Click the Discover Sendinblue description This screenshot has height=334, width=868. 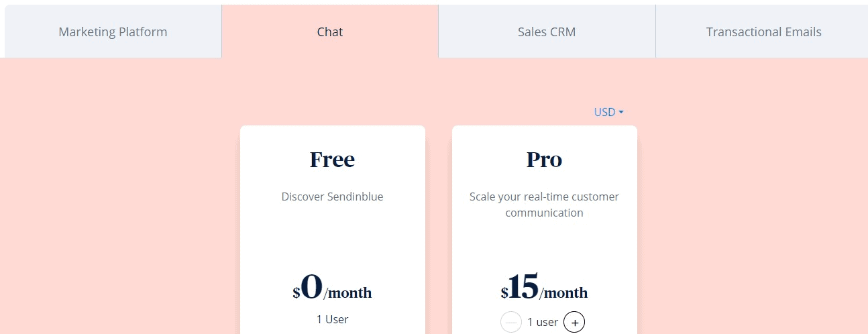point(333,197)
